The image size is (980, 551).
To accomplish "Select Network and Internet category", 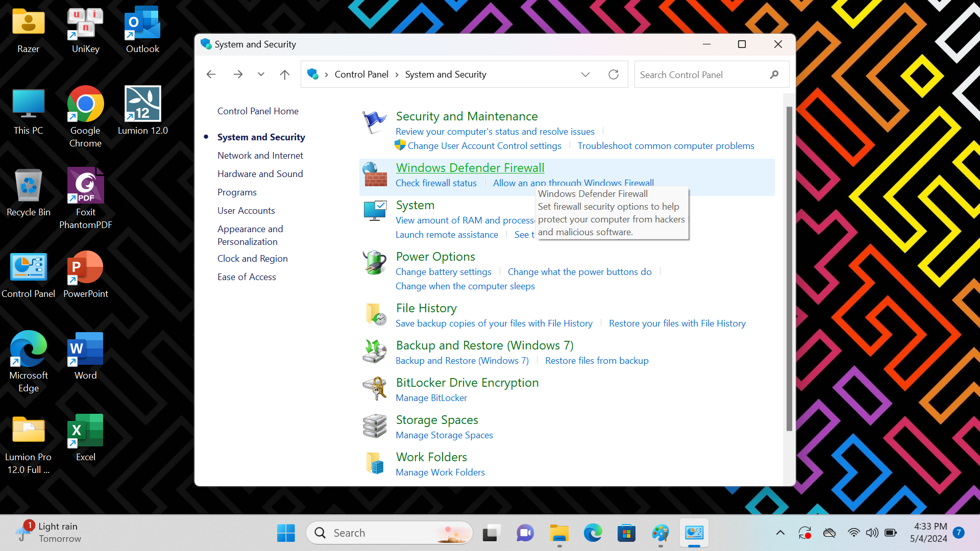I will pos(260,156).
